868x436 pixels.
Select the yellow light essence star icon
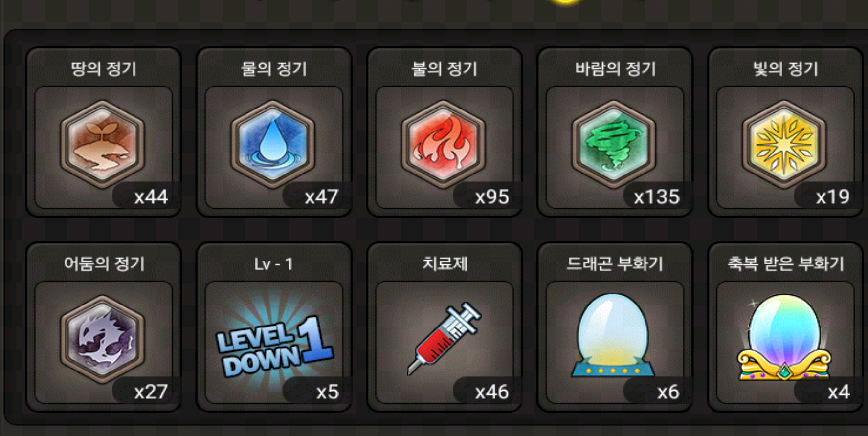(784, 144)
